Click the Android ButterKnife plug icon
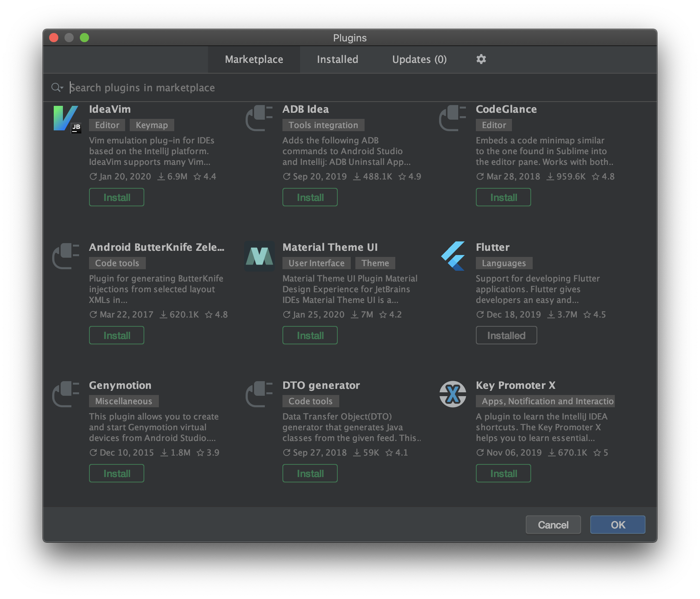700x599 pixels. coord(66,256)
